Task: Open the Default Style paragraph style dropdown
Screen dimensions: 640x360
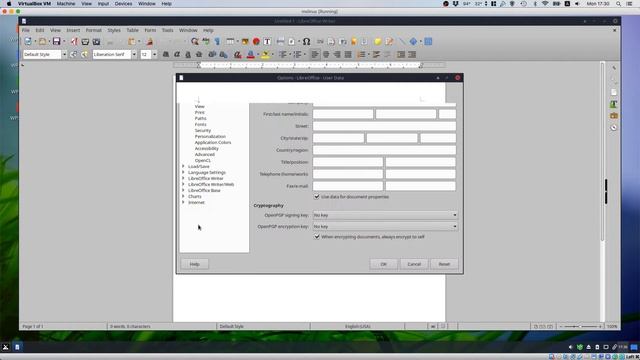Action: 64,54
